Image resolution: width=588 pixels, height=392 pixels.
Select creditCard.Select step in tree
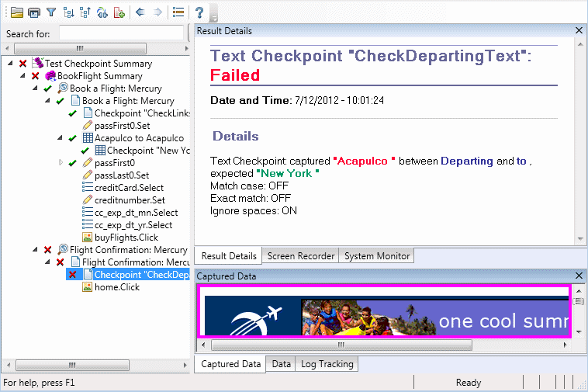point(129,188)
